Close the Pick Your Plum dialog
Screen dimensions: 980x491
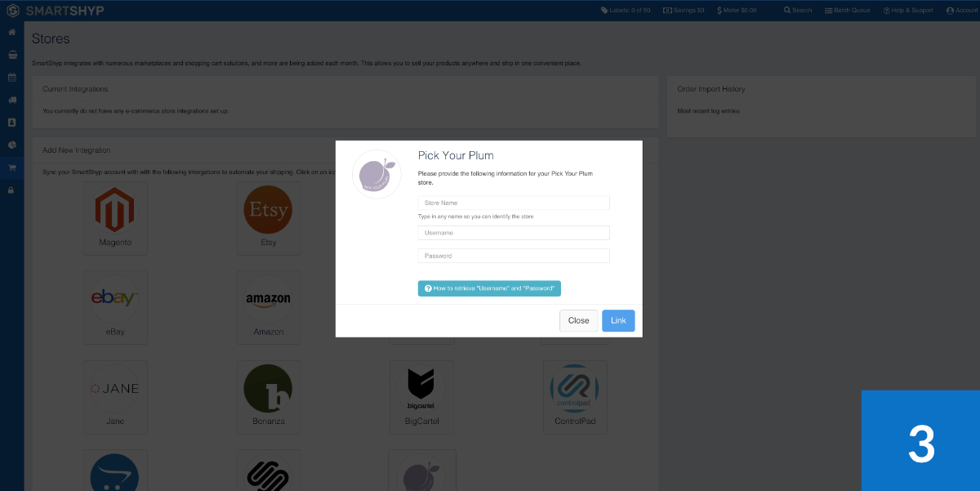pos(579,320)
